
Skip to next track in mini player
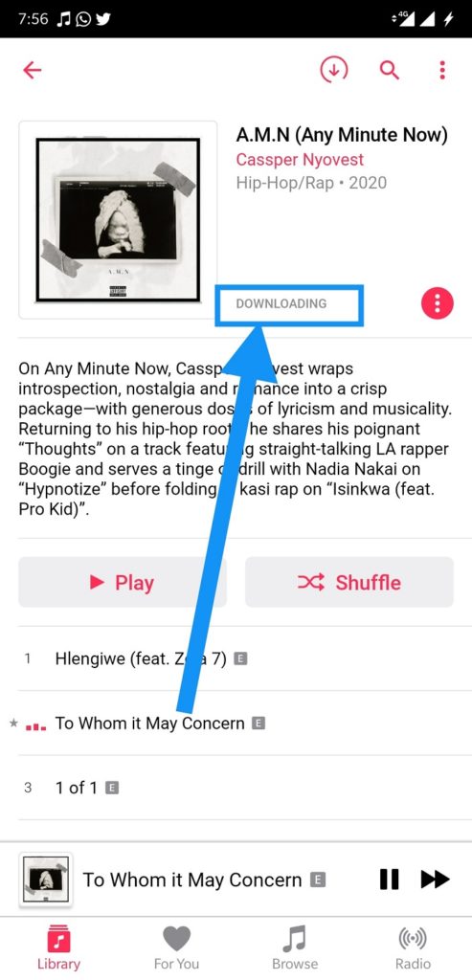coord(435,880)
